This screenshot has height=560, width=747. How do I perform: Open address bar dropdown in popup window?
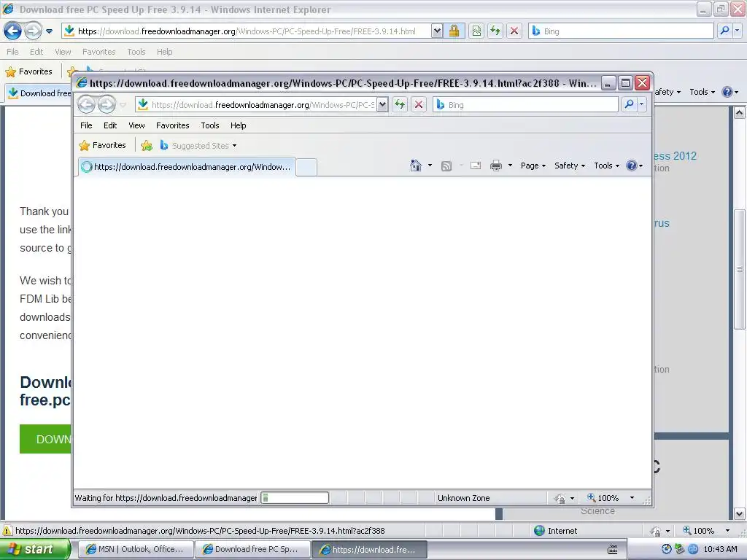click(382, 104)
